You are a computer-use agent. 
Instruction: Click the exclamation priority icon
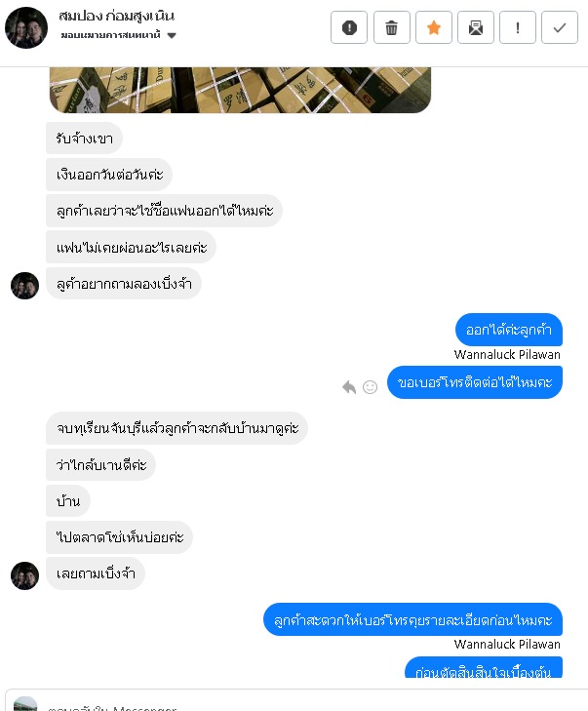coord(517,27)
